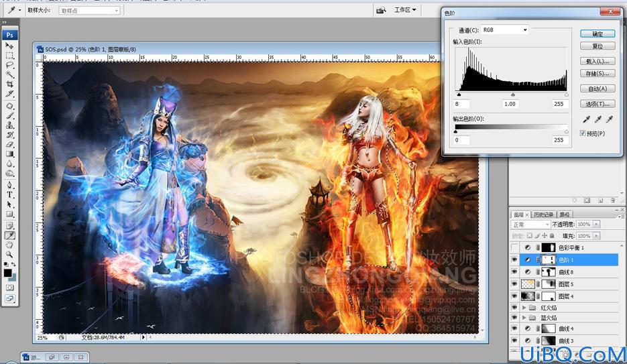Open the sample size dropdown
The height and width of the screenshot is (364, 627).
pyautogui.click(x=89, y=11)
